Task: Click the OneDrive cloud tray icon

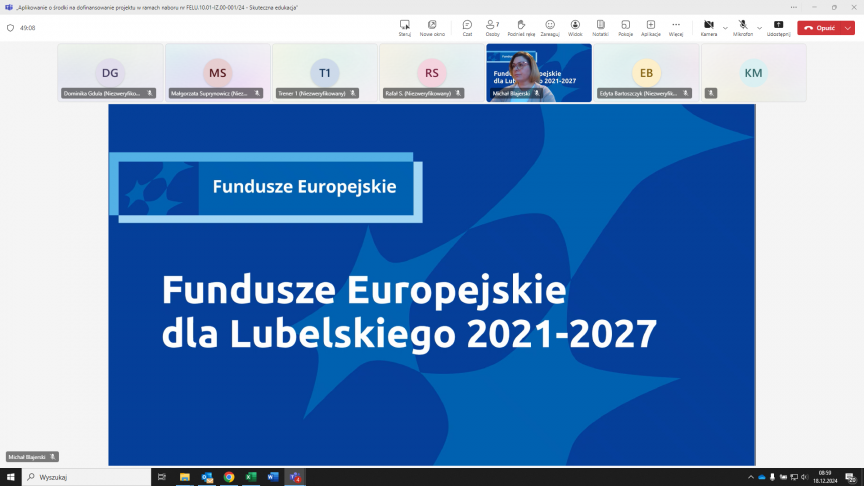Action: click(762, 477)
